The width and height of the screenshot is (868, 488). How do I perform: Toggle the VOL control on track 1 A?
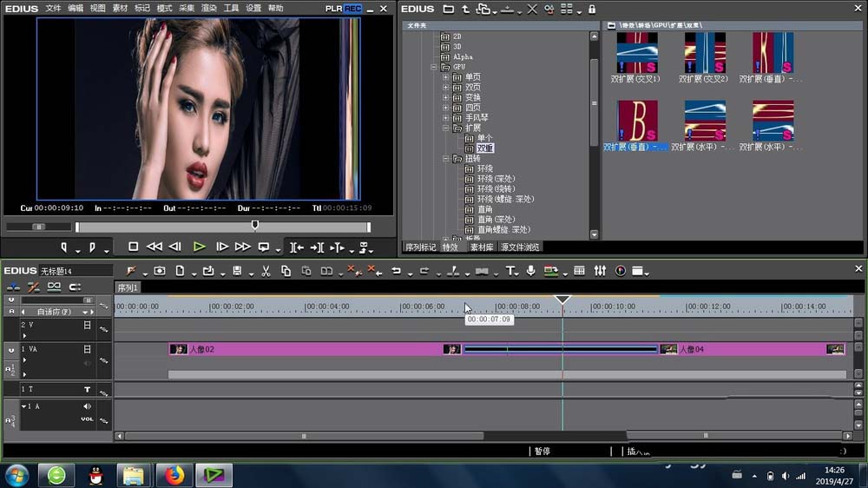point(87,419)
